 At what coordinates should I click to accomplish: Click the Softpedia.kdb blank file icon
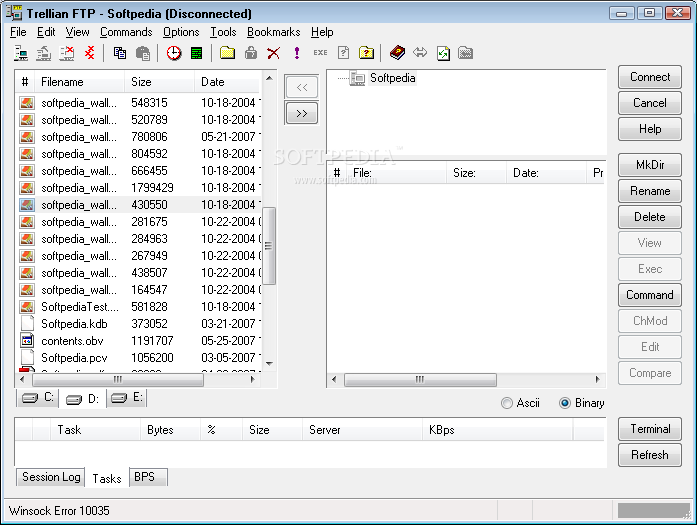coord(27,324)
